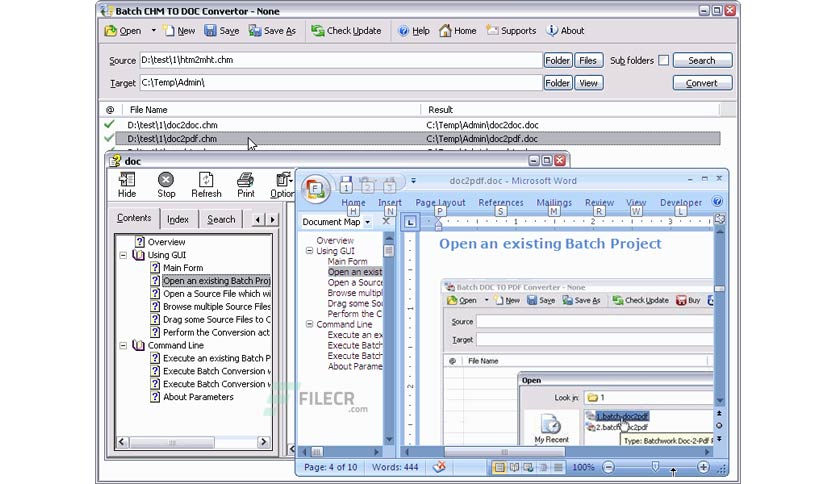Image resolution: width=836 pixels, height=484 pixels.
Task: Click Page: 4 of 10 in Word status bar
Action: [x=331, y=467]
